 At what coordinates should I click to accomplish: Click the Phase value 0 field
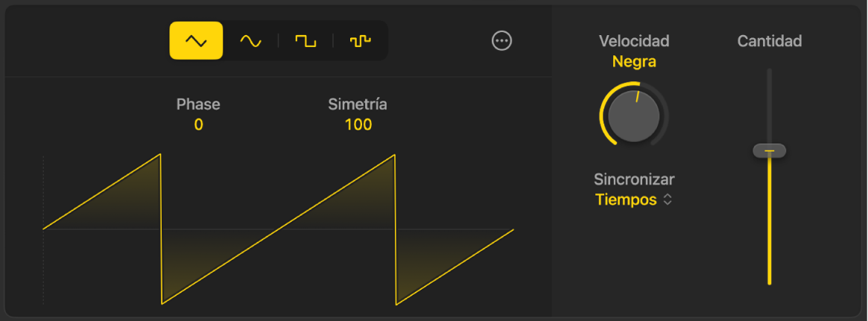198,125
